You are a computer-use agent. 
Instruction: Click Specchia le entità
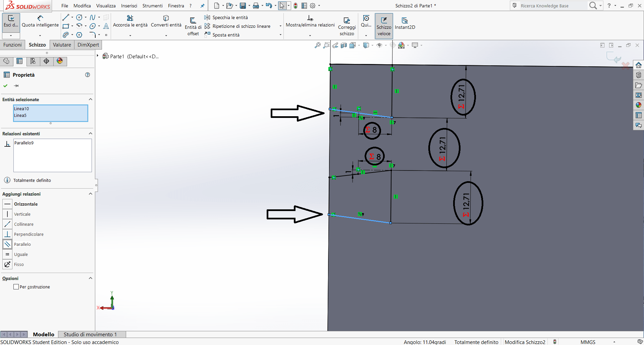coord(226,17)
